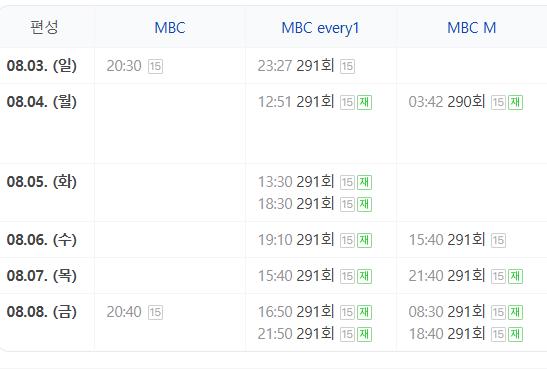
Task: Click the 20:40 MBC broadcast time
Action: (x=124, y=312)
